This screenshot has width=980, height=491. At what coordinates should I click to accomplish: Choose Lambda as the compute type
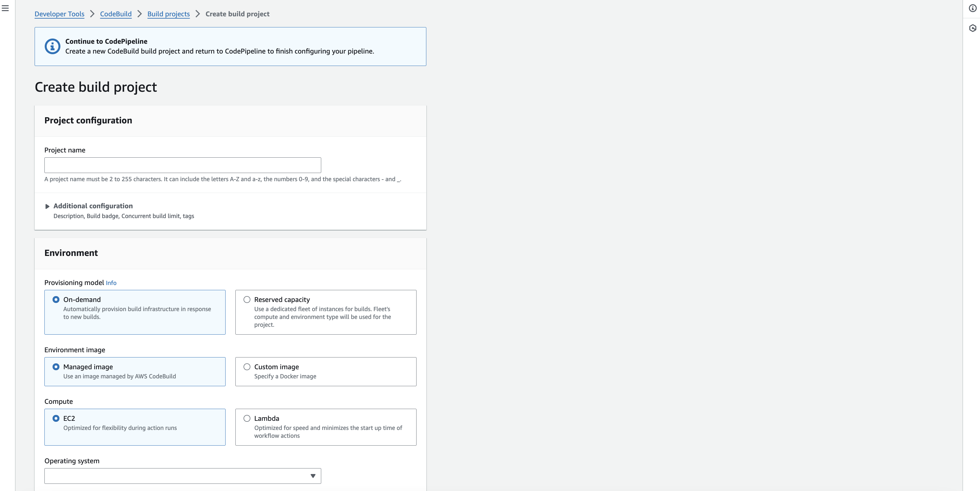tap(247, 418)
